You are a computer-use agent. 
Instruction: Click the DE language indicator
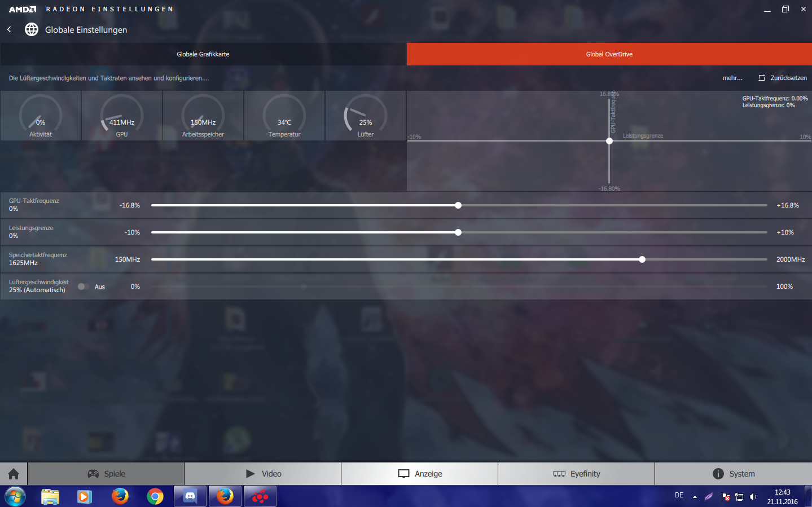[679, 495]
